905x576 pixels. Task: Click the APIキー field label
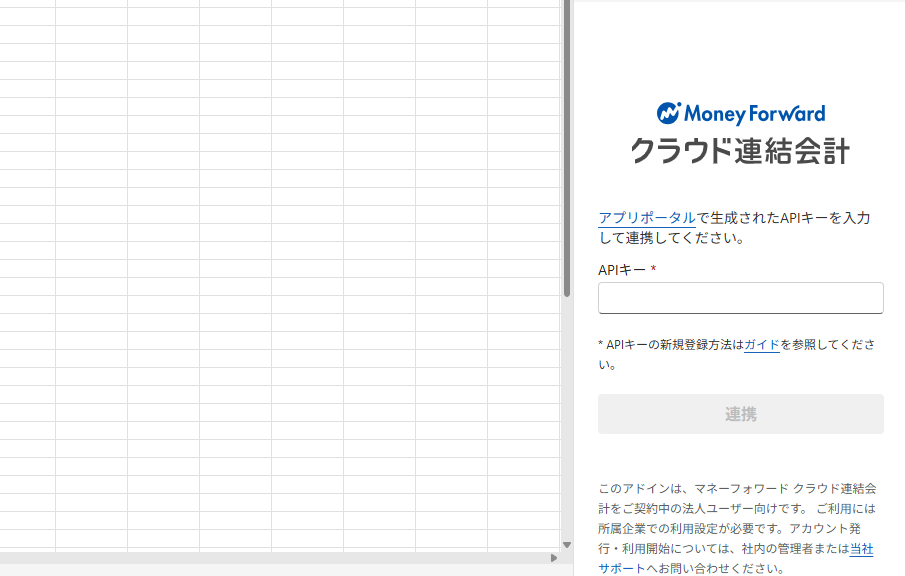coord(621,269)
